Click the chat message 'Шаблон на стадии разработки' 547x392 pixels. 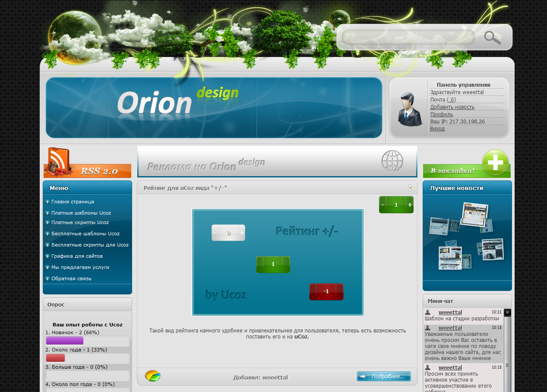(462, 319)
